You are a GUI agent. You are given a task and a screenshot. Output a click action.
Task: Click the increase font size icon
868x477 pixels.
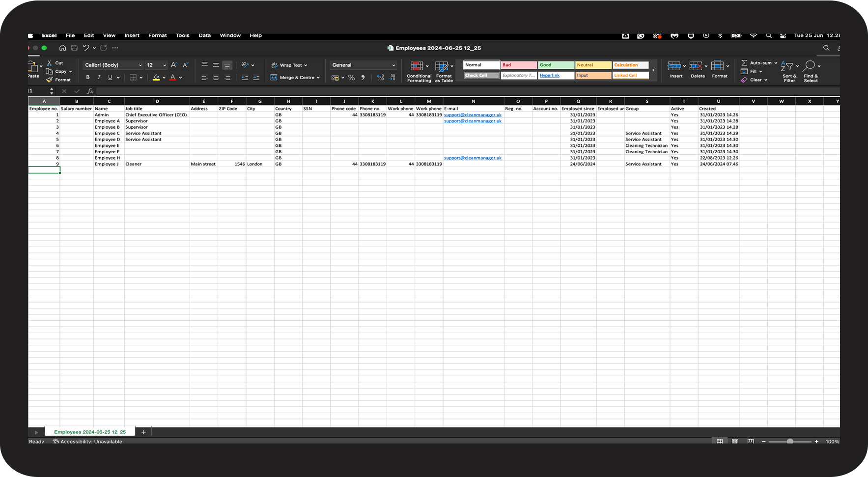pyautogui.click(x=174, y=65)
